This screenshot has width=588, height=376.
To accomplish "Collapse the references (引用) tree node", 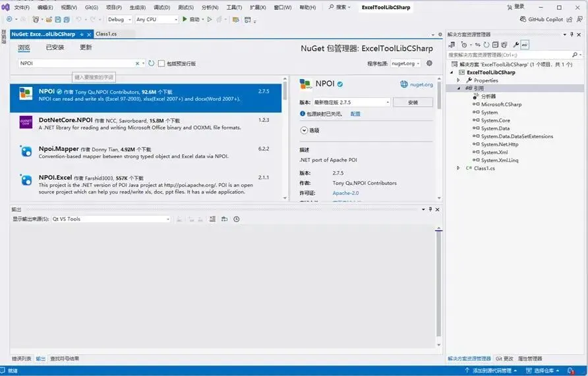I will pos(458,88).
